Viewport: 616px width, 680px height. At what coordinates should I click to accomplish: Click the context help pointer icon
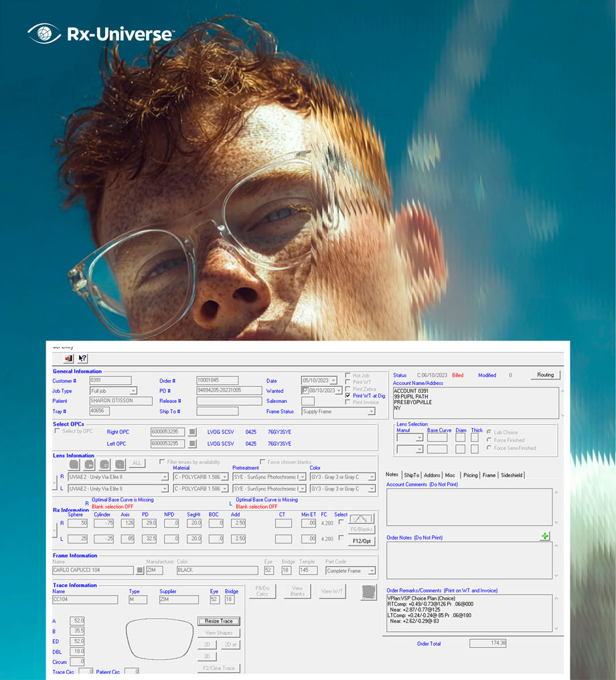(x=82, y=358)
